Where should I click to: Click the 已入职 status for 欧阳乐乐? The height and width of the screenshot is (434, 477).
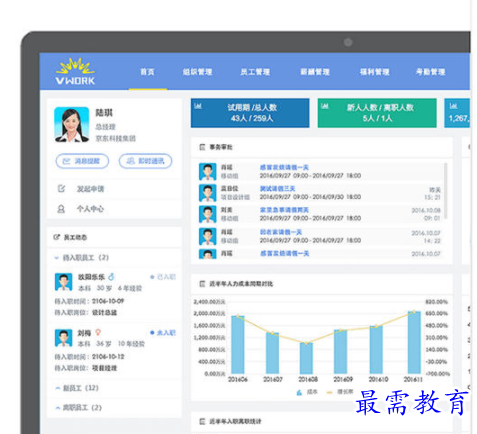coord(163,277)
